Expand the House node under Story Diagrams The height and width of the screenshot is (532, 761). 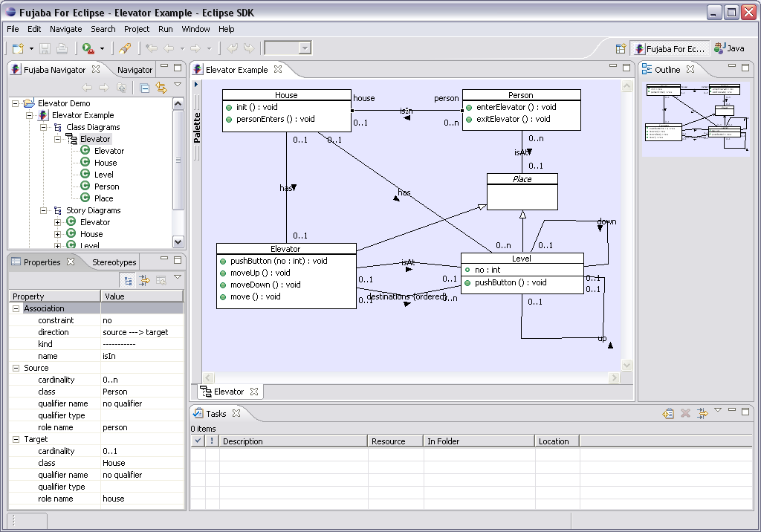tap(58, 235)
